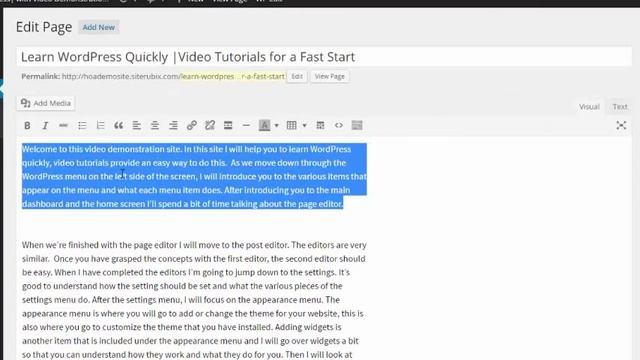Apply strikethrough formatting
640x360 pixels.
coord(63,125)
